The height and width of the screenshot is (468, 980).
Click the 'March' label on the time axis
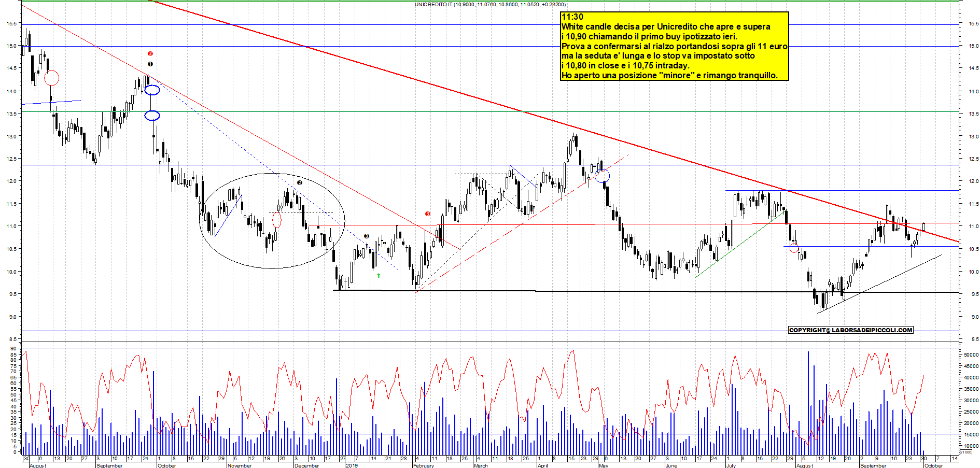click(x=481, y=465)
